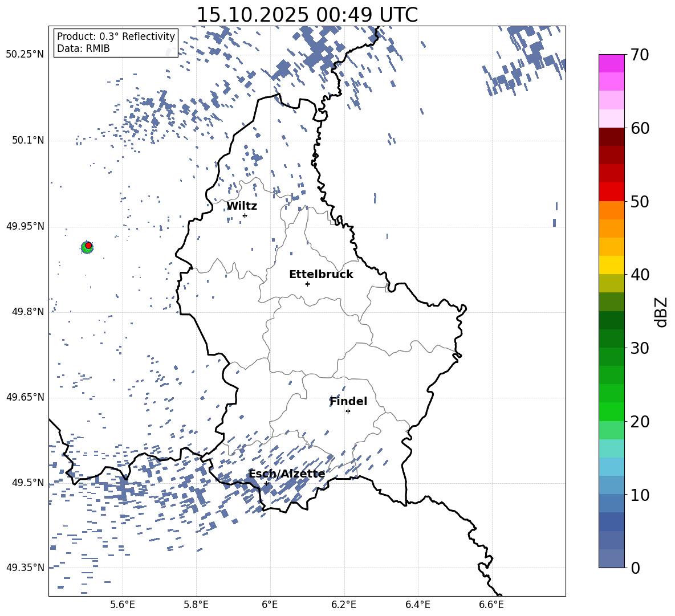The height and width of the screenshot is (616, 675).
Task: Click the 49.65°N latitude label
Action: click(25, 398)
